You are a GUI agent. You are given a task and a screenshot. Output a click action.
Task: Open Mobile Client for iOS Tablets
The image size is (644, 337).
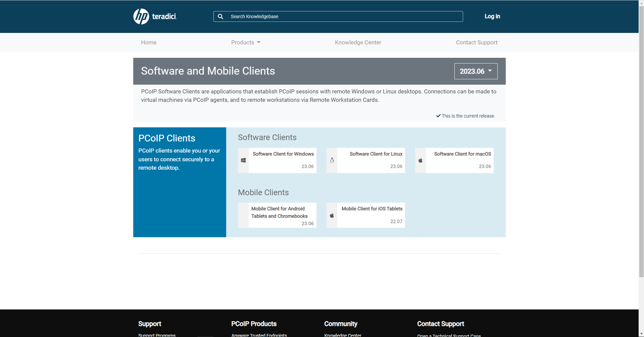tap(371, 209)
